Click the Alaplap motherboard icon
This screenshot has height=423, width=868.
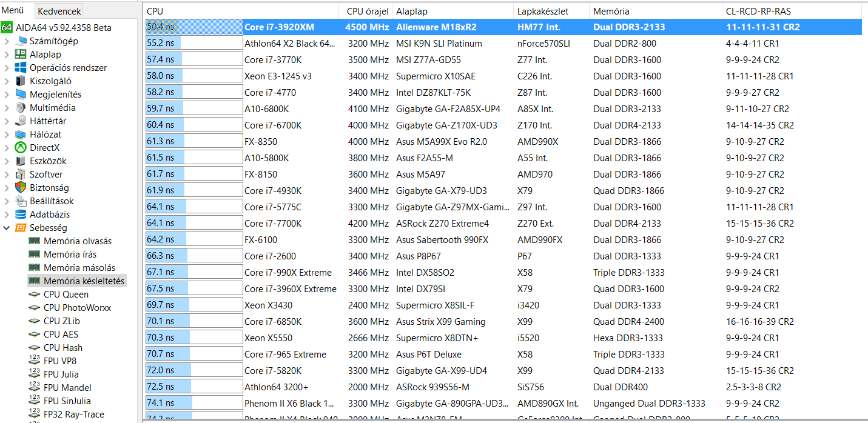[x=21, y=55]
